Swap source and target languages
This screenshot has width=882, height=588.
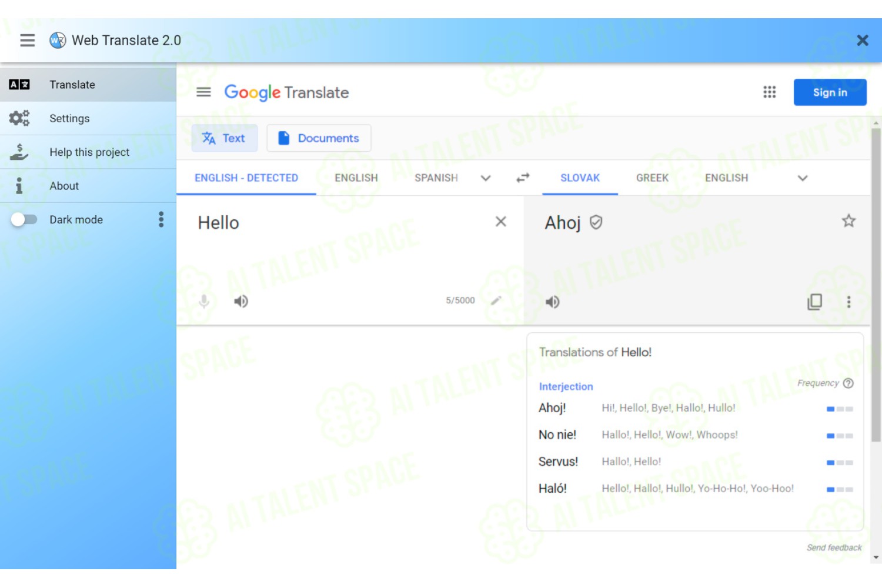coord(523,178)
